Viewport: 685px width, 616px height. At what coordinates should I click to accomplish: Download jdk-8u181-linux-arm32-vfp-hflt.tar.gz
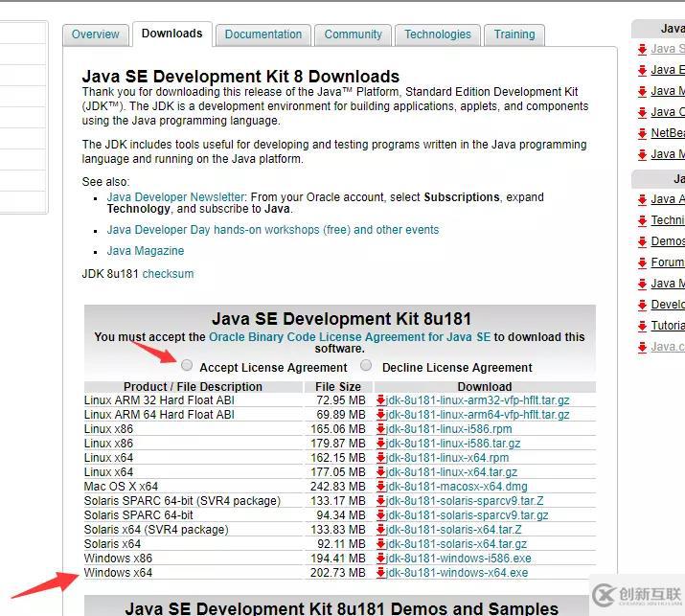[477, 400]
